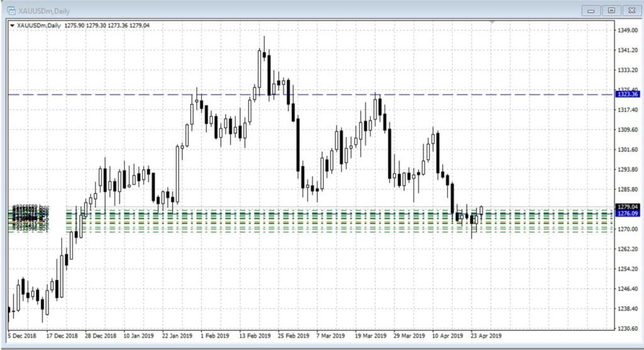Image resolution: width=644 pixels, height=350 pixels.
Task: Click the 1276.09 blue price label
Action: click(628, 214)
